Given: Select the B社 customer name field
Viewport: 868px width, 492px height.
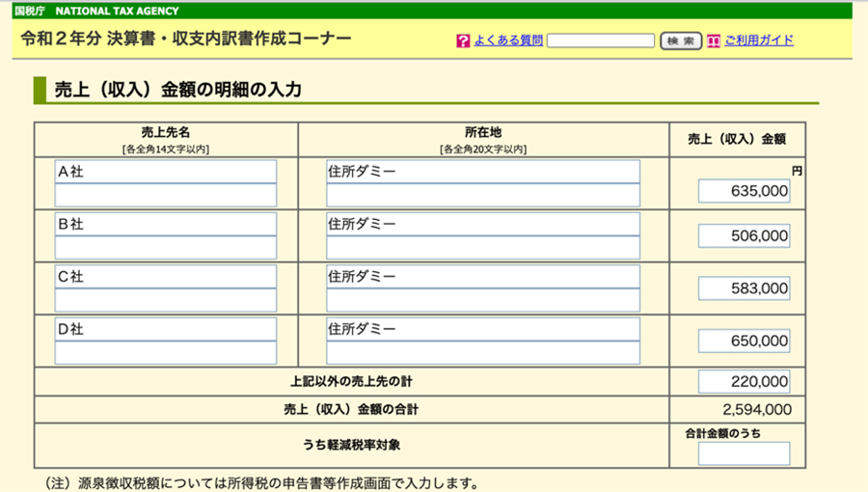Looking at the screenshot, I should 166,224.
